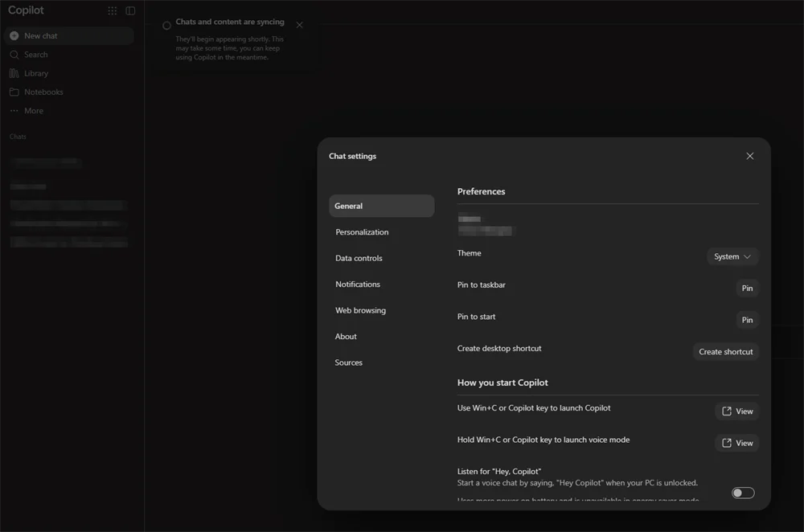View the Win+C voice mode setting
This screenshot has height=532, width=804.
point(736,443)
